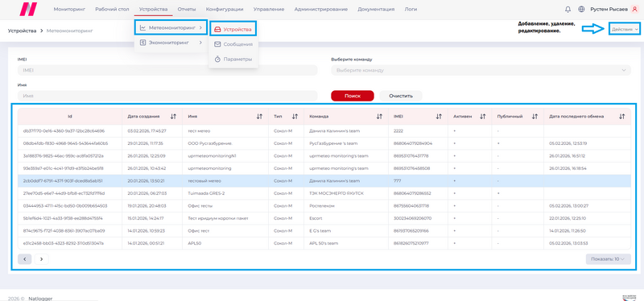This screenshot has width=644, height=301.
Task: Click the globe language icon
Action: tap(581, 9)
